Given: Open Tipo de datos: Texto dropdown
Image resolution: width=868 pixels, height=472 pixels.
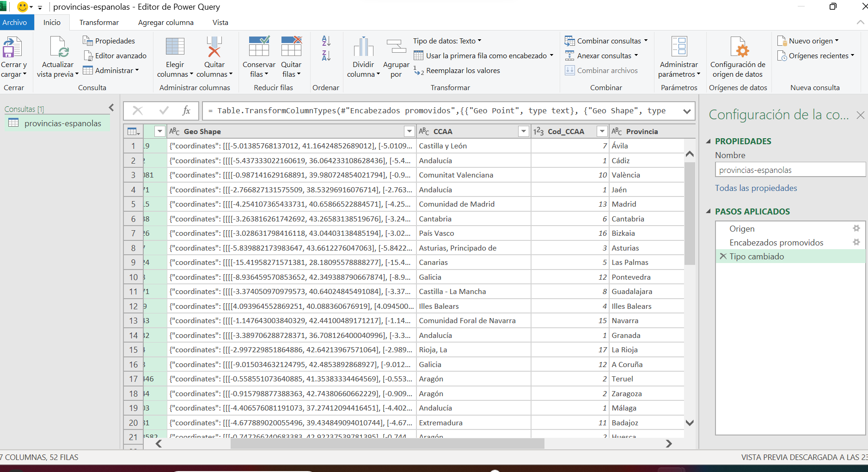Looking at the screenshot, I should (447, 41).
